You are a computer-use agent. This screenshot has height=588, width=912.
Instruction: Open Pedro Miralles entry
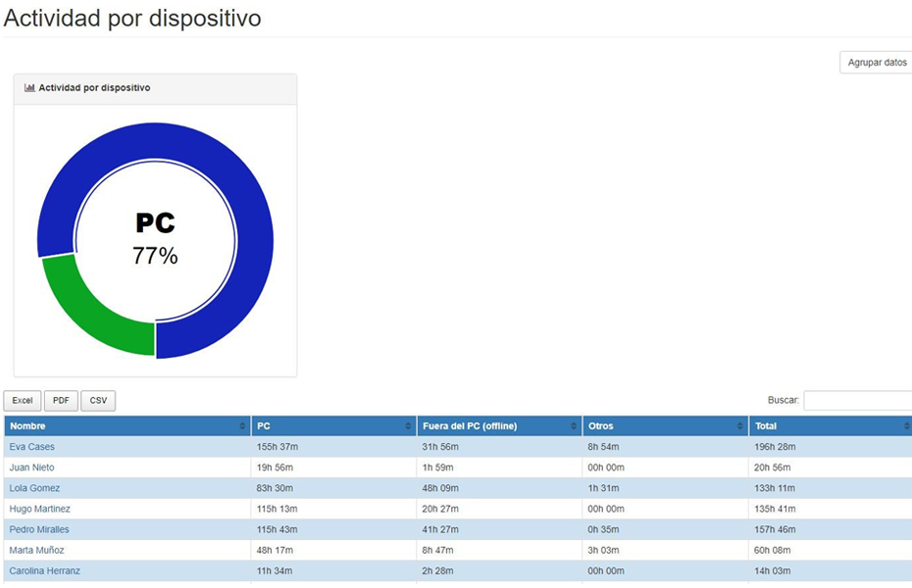(39, 529)
